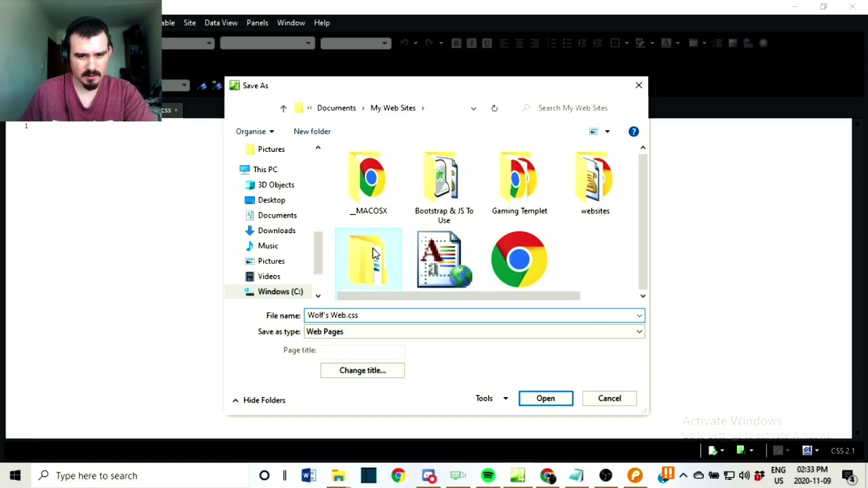Click Documents in the address breadcrumb
The image size is (868, 488).
tap(336, 108)
